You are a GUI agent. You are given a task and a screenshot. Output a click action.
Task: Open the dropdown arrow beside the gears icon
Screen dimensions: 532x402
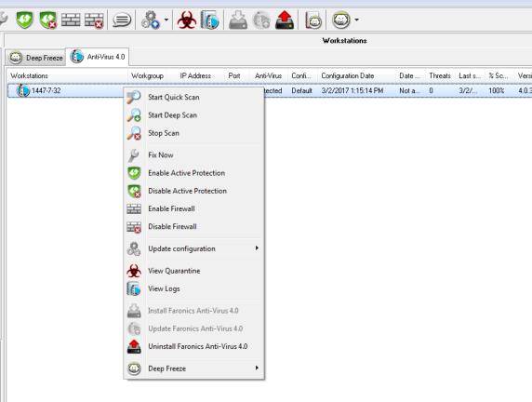pyautogui.click(x=166, y=20)
